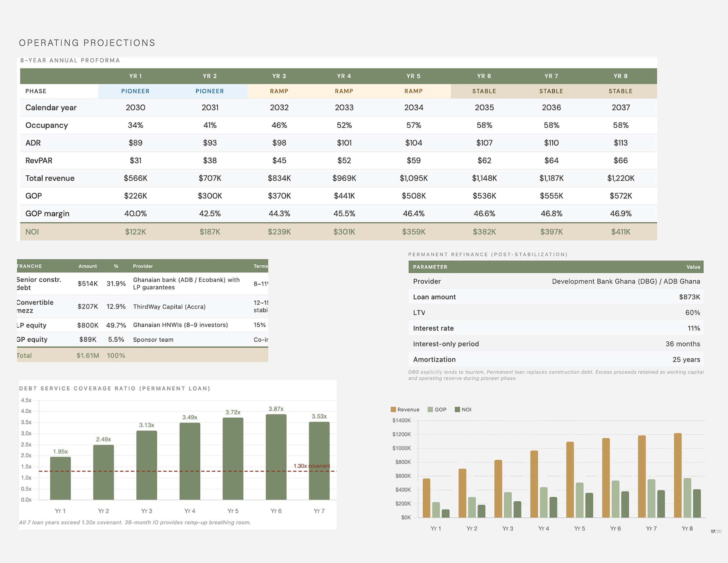Select Convertible mezz amount $207K

[88, 307]
